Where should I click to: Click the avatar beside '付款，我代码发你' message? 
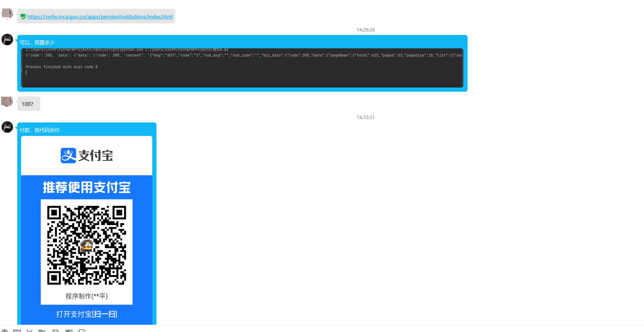tap(7, 127)
